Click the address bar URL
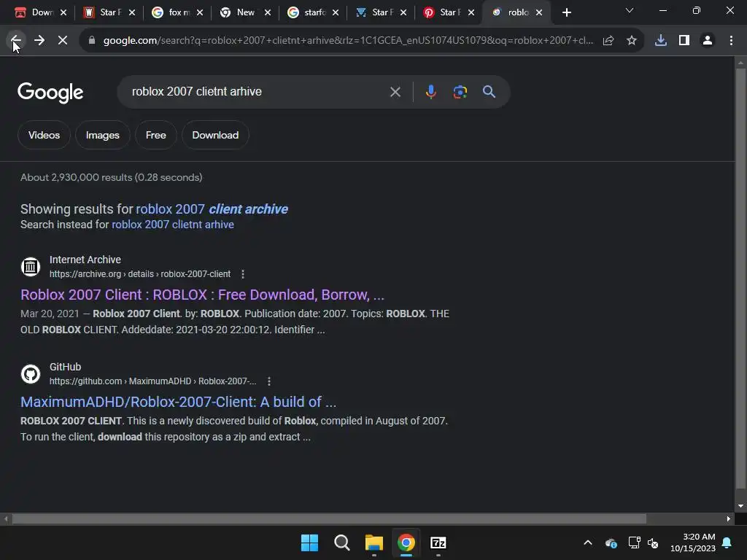Screen dimensions: 747x560 click(x=348, y=41)
